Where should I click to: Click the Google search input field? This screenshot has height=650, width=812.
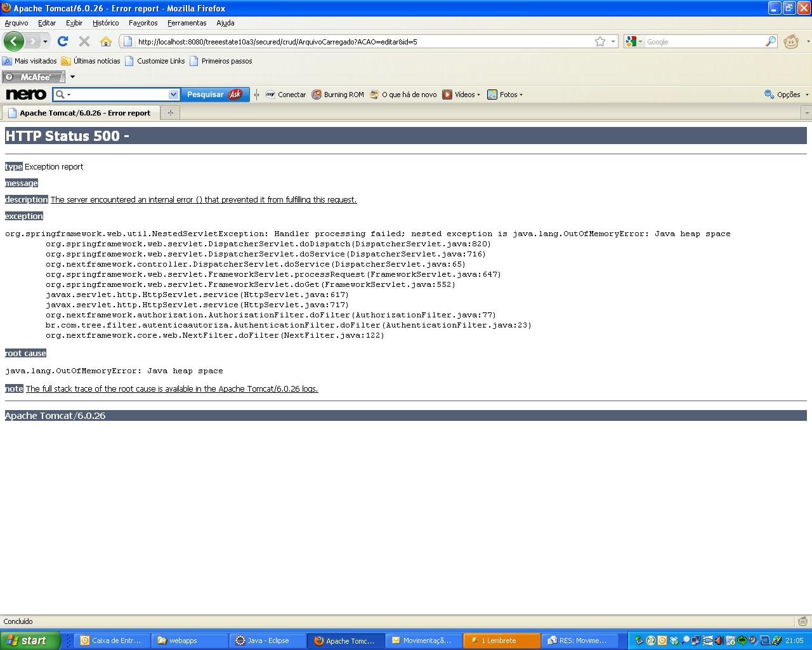(704, 41)
